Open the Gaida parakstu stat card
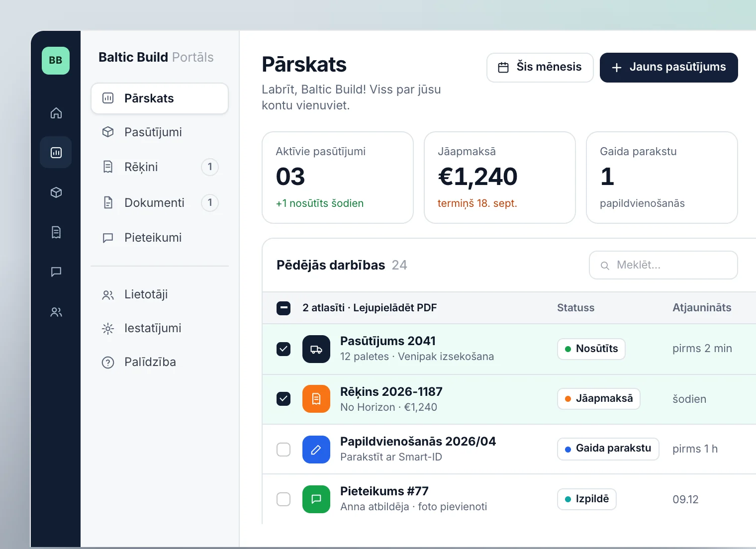The height and width of the screenshot is (549, 756). coord(662,178)
